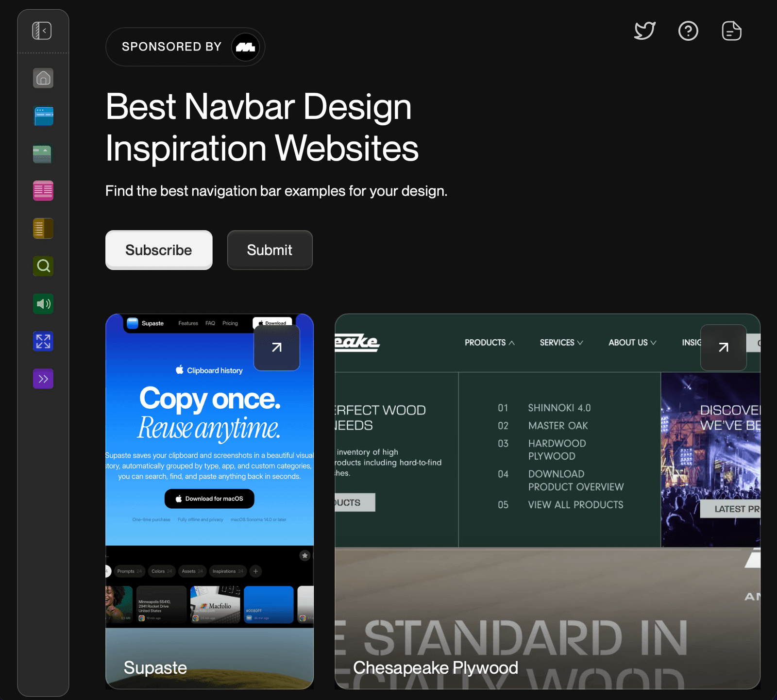Click the sponsor logo in Sponsored By badge
777x700 pixels.
[x=246, y=47]
